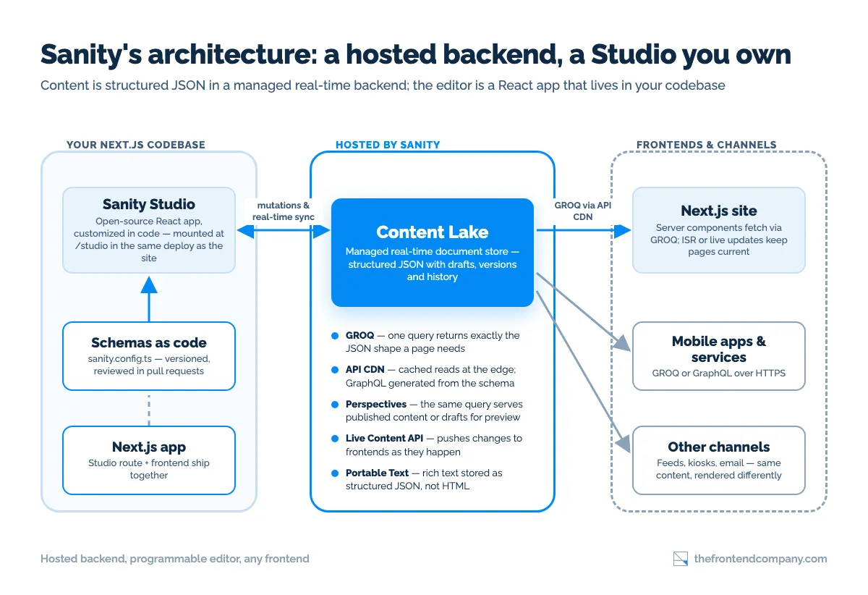This screenshot has width=868, height=595.
Task: Open the thefrontendcompany.com link
Action: pos(760,559)
